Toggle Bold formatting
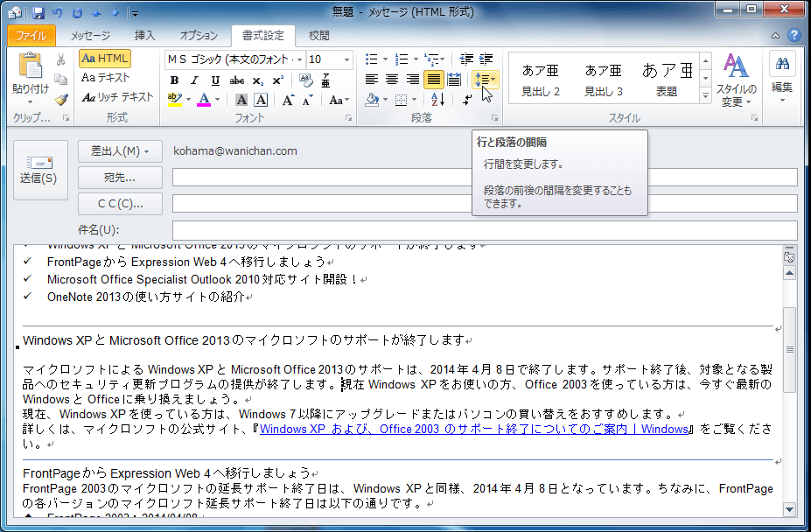This screenshot has width=811, height=532. click(174, 80)
